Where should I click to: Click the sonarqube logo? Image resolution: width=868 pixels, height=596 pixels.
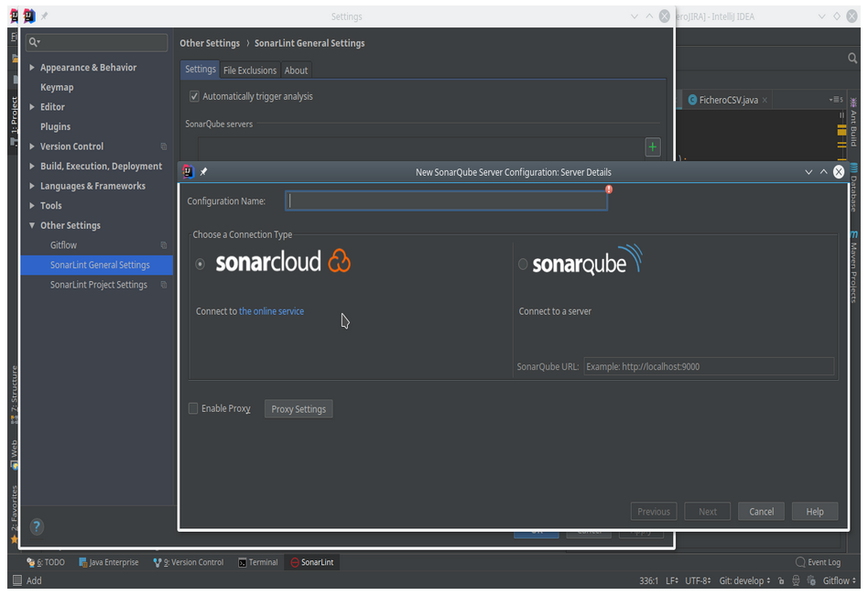[x=587, y=261]
